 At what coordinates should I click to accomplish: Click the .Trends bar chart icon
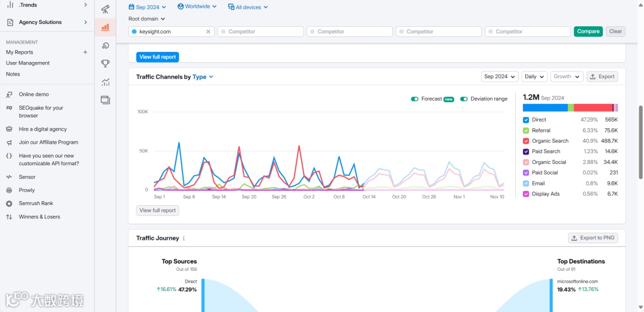pyautogui.click(x=10, y=5)
